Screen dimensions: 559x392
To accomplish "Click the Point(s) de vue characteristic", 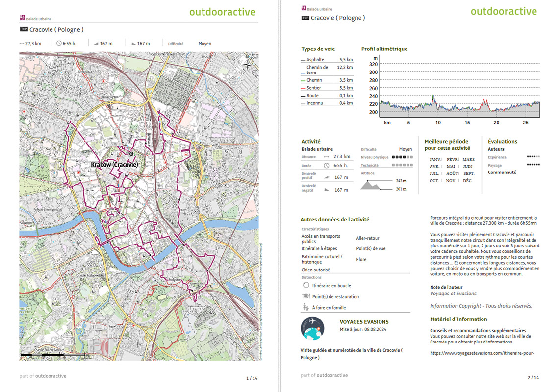I will (371, 249).
